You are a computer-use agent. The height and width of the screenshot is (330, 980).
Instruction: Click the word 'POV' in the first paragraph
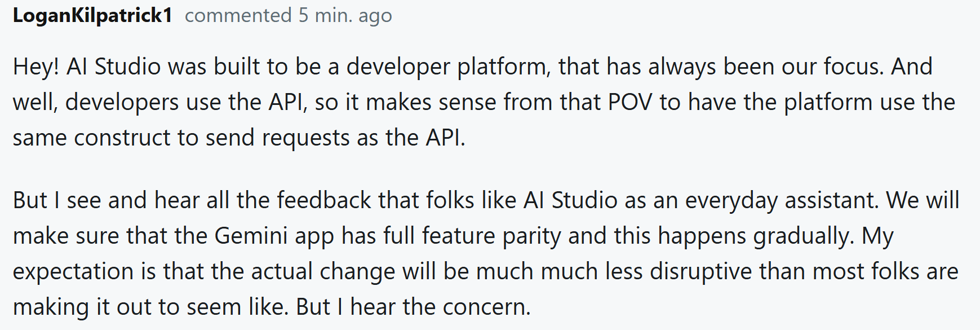630,103
